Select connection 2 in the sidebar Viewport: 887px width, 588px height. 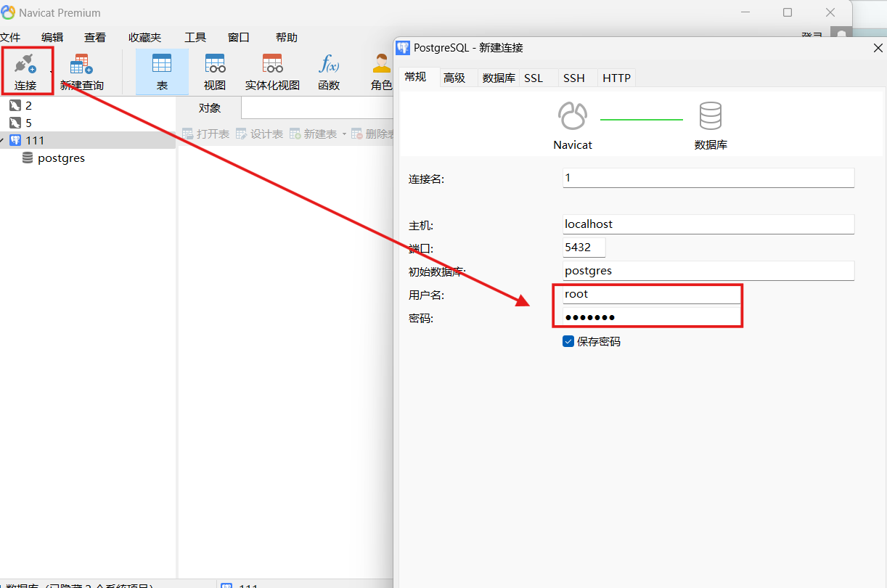[x=28, y=106]
